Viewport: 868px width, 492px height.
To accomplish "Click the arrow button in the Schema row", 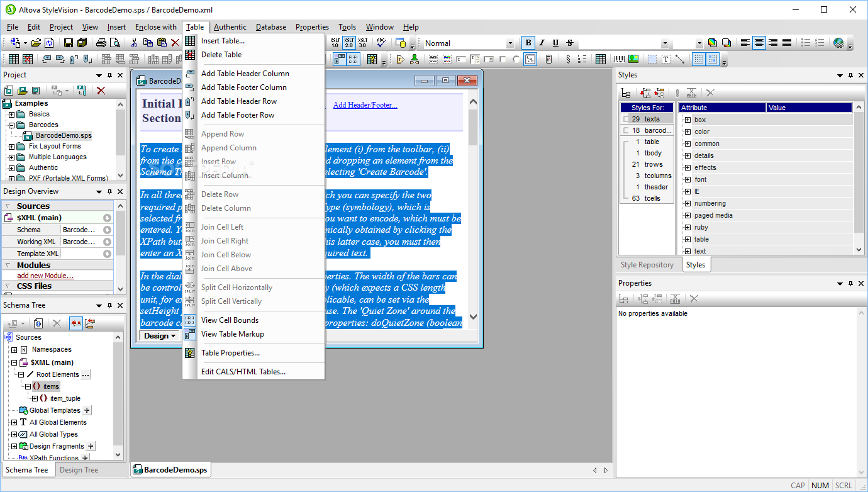I will (x=107, y=230).
